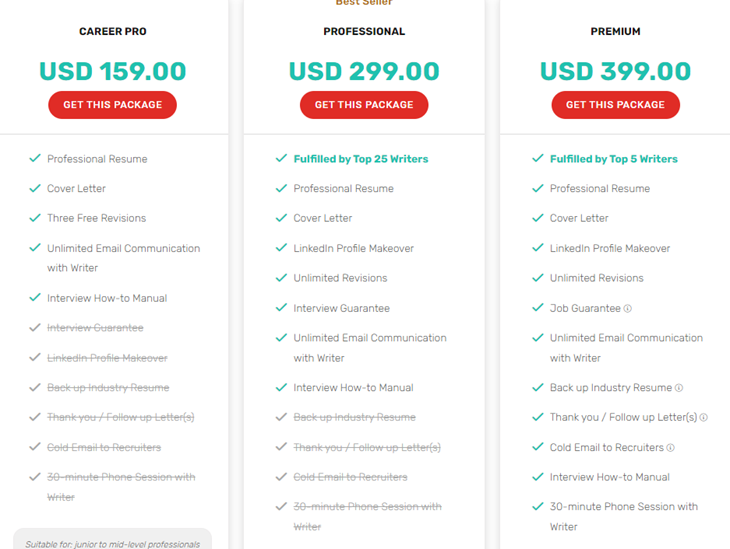Click Premium's LinkedIn Profile Makeover feature
The image size is (730, 549).
610,248
